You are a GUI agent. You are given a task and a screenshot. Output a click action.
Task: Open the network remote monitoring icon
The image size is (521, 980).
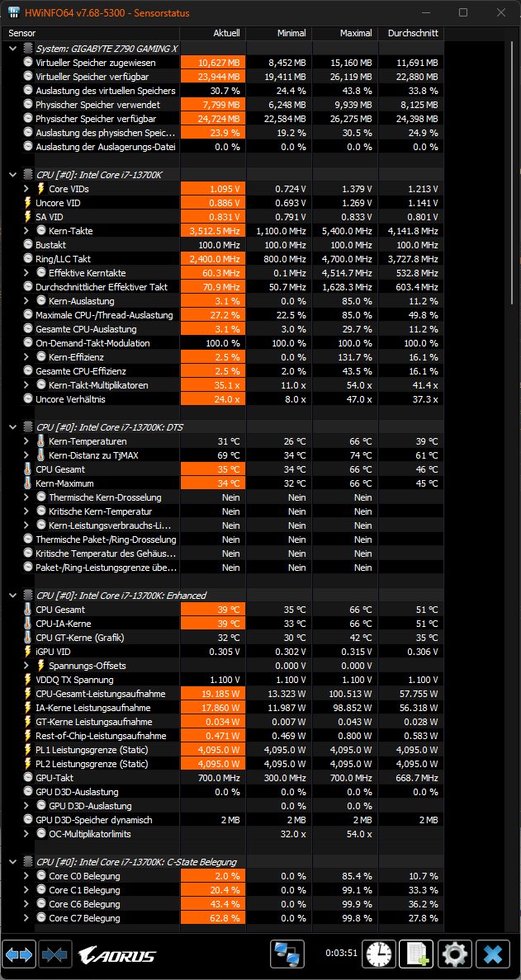287,954
